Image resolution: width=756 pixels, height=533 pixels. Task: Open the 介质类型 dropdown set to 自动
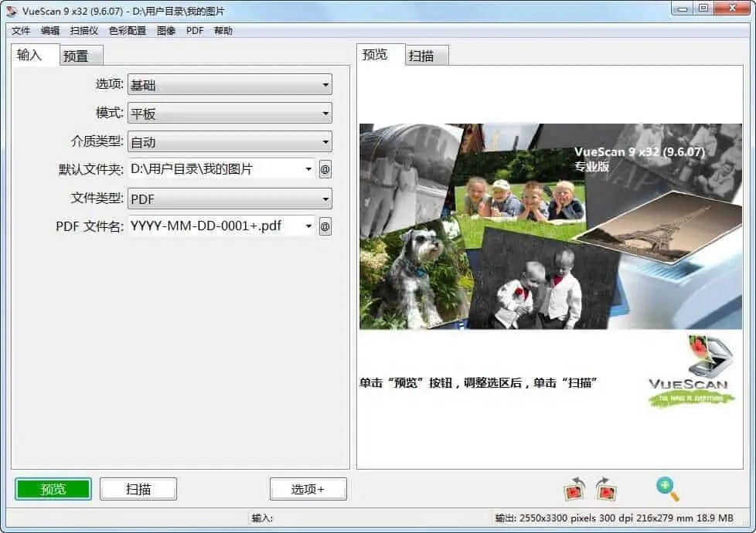(229, 142)
